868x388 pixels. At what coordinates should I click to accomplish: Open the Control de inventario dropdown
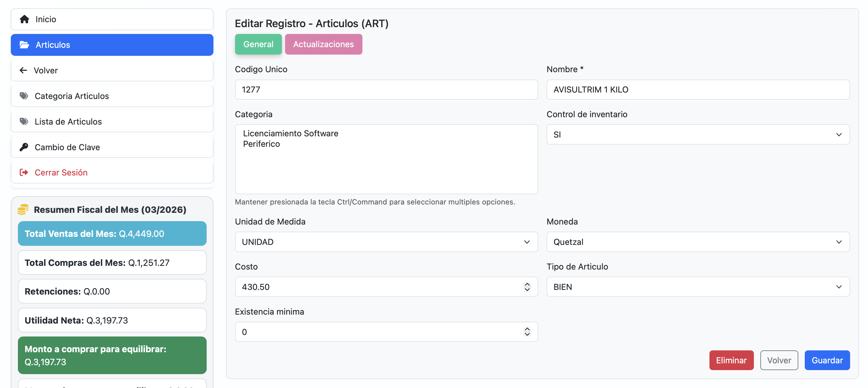pos(697,135)
